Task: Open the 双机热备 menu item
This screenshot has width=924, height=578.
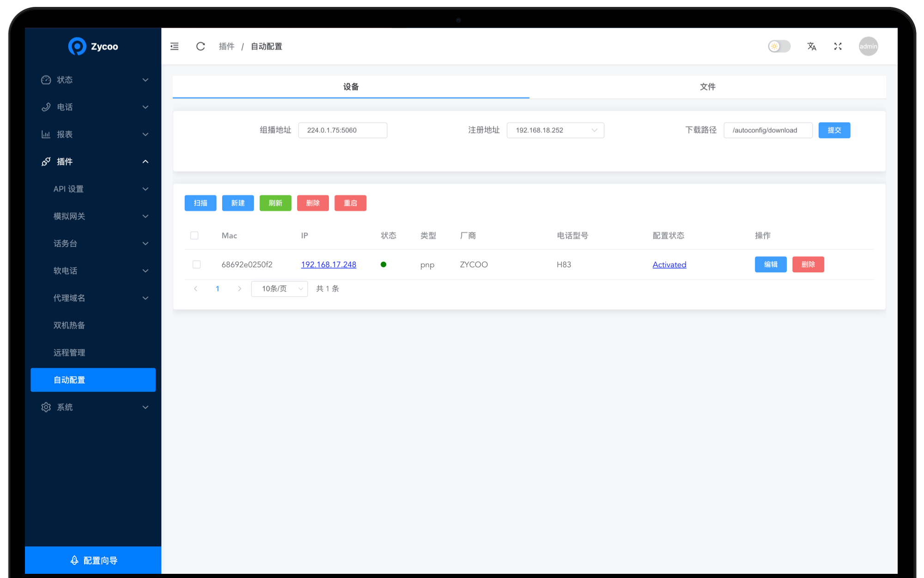Action: 69,325
